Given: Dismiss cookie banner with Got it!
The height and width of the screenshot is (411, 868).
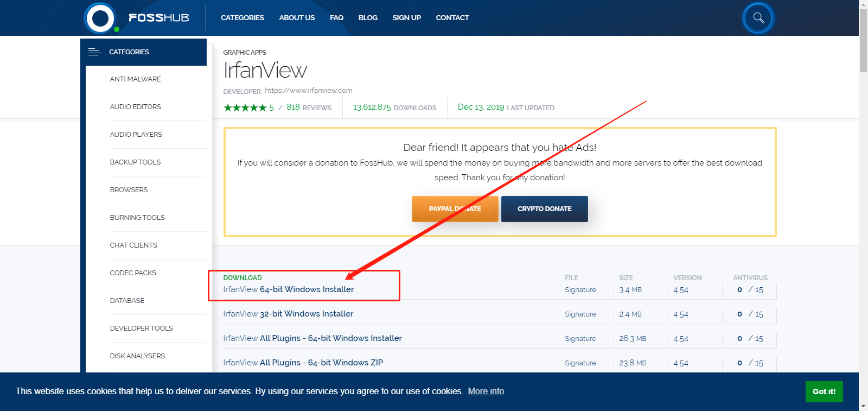Looking at the screenshot, I should pos(824,391).
